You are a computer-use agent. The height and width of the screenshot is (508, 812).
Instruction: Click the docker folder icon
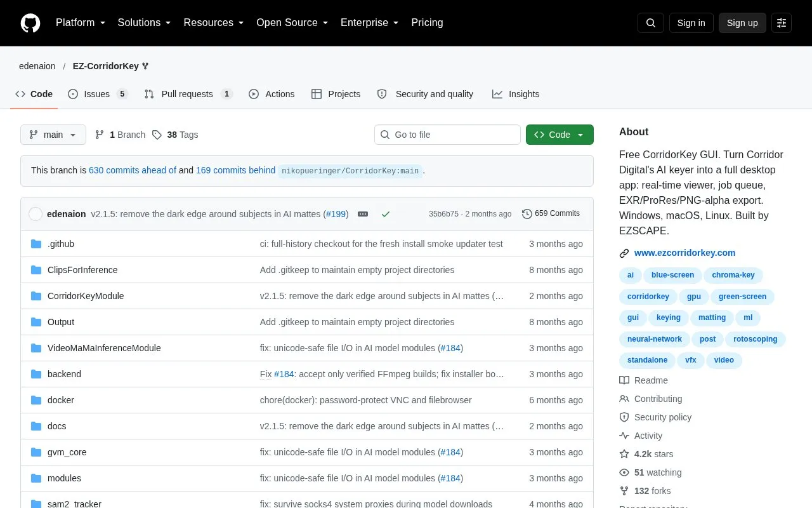[36, 400]
